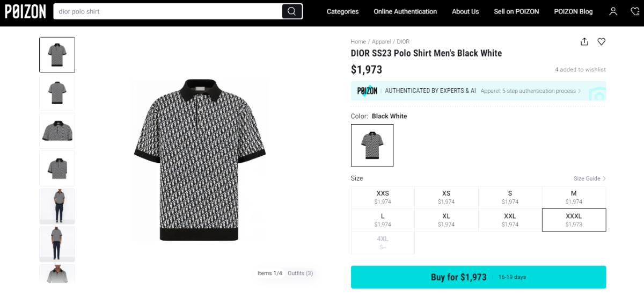644x296 pixels.
Task: Select size XXS option
Action: click(383, 197)
